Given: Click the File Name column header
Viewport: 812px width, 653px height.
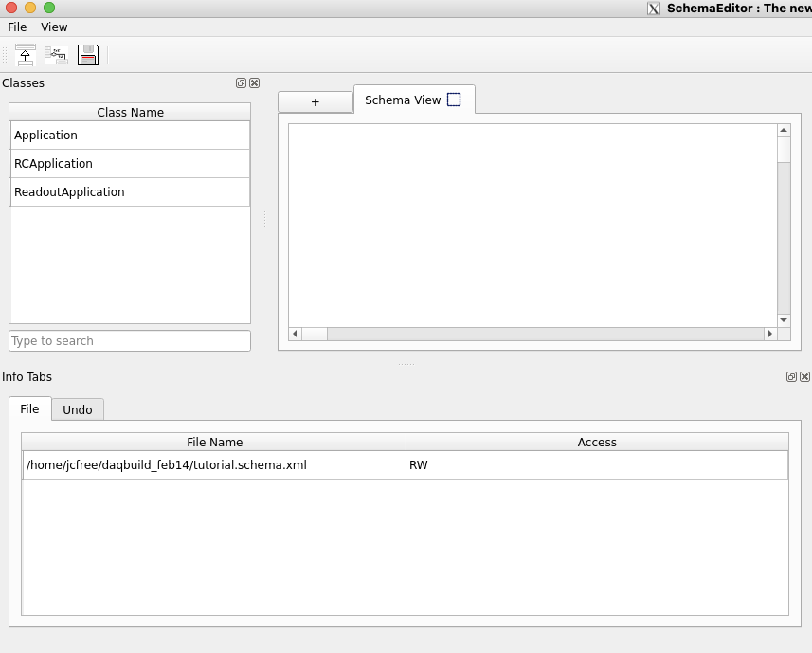Looking at the screenshot, I should [x=214, y=442].
